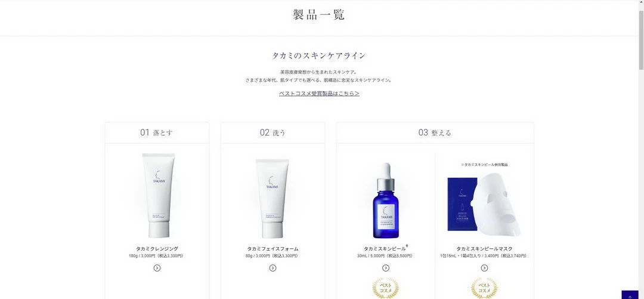Click arrow icon under タカミクレンジング

pyautogui.click(x=157, y=268)
